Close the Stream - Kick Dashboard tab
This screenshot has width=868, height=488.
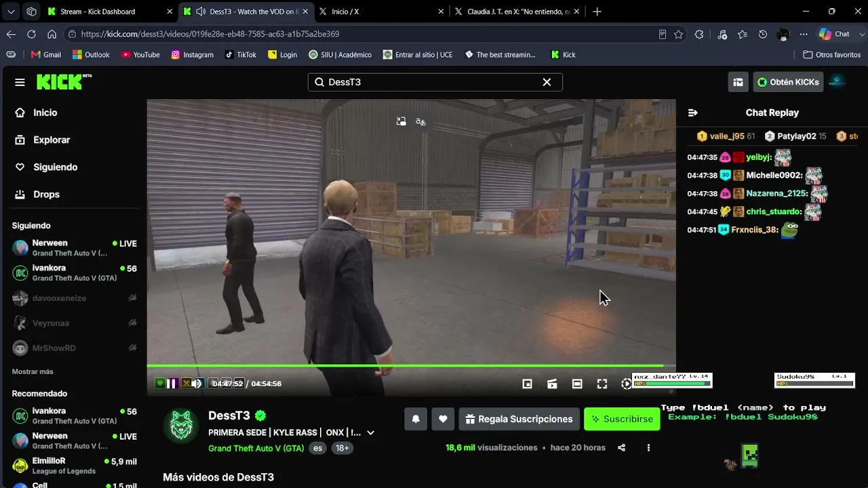click(x=170, y=12)
